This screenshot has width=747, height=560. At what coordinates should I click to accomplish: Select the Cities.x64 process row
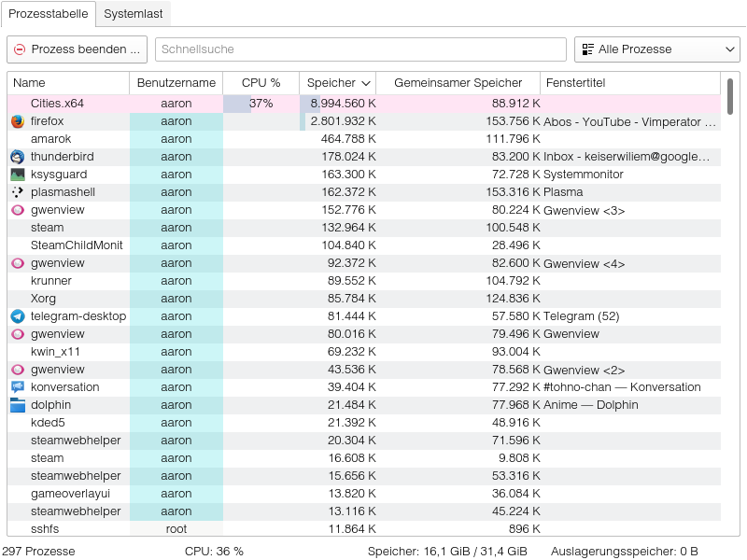pyautogui.click(x=364, y=104)
